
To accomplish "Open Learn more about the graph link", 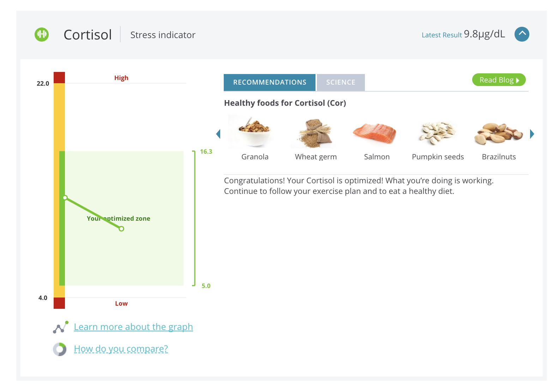I will pyautogui.click(x=133, y=327).
